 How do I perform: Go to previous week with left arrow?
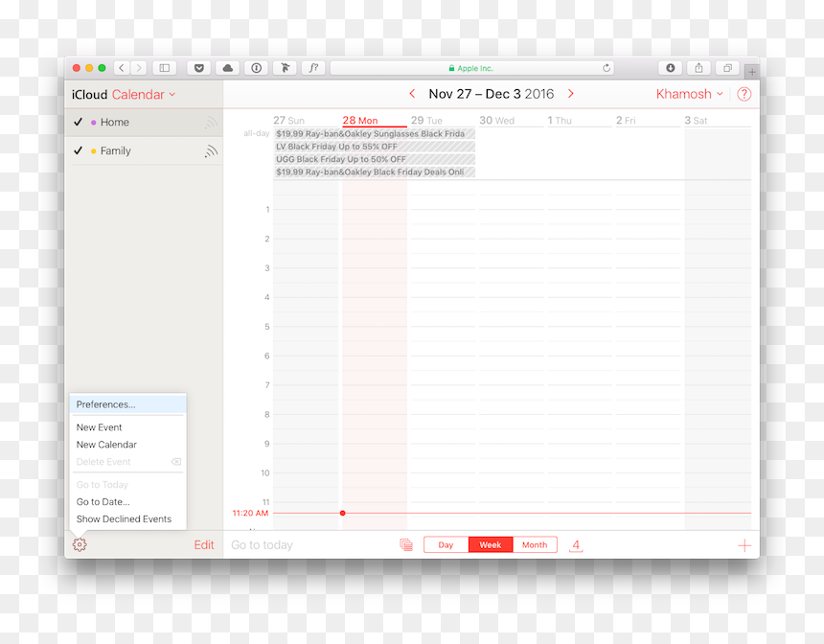[413, 94]
